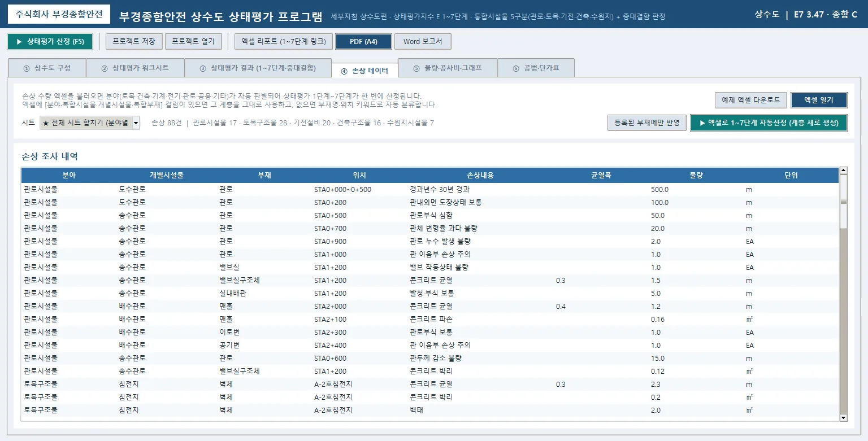The height and width of the screenshot is (441, 868).
Task: Click 예제 엑셀 다운로드
Action: (x=750, y=100)
